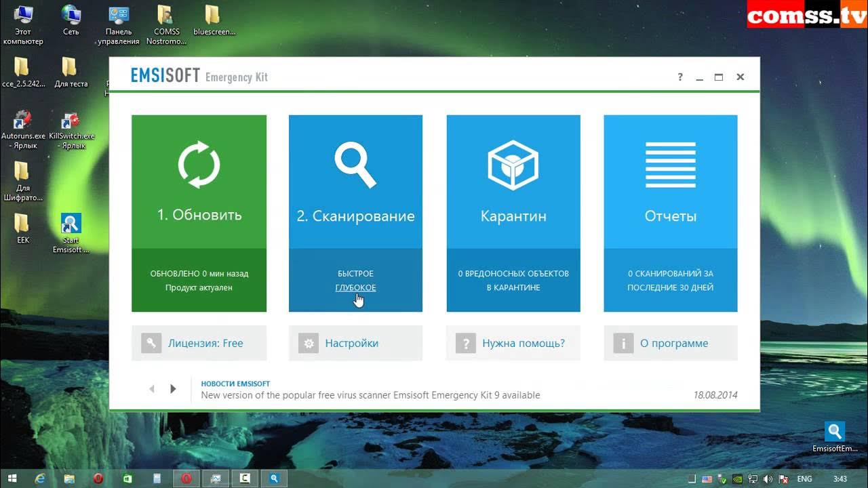Click the Сканирование magnifier tile icon

(355, 165)
